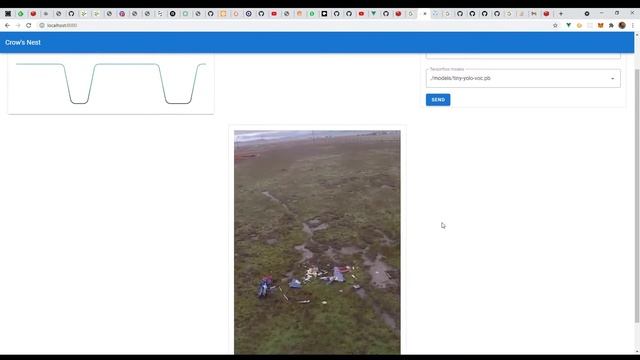Switch to the purple-icon tab
Screen dimensions: 640x360
click(122, 13)
